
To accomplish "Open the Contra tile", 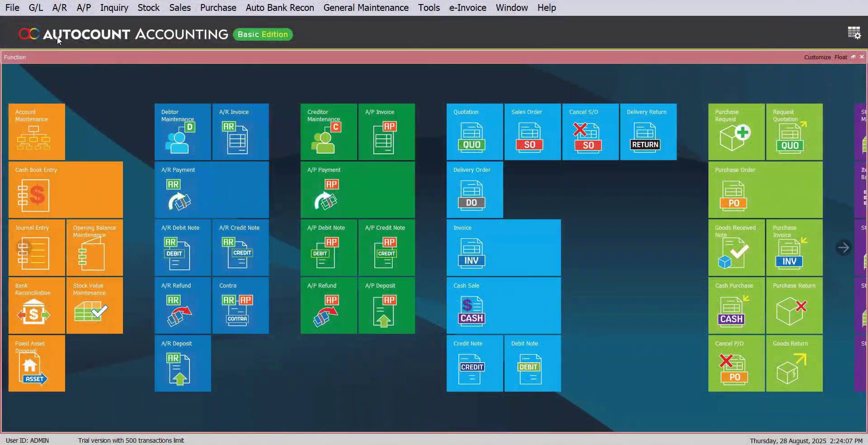I will pos(241,305).
